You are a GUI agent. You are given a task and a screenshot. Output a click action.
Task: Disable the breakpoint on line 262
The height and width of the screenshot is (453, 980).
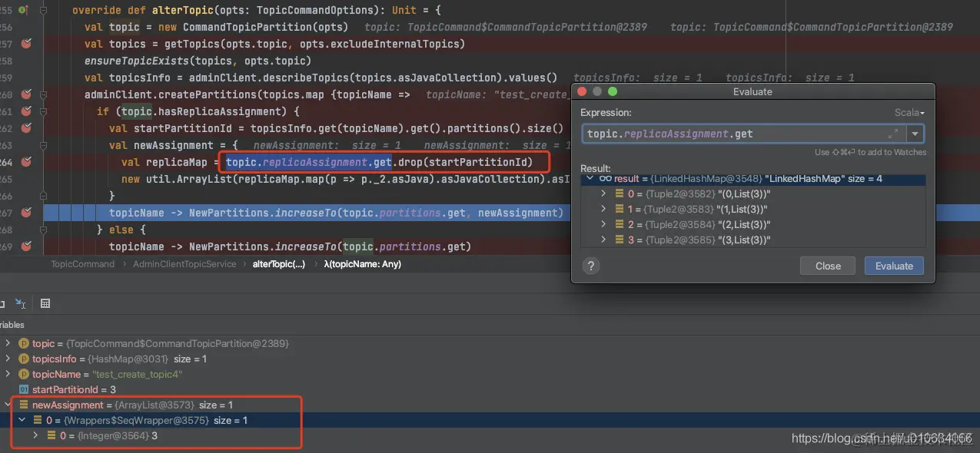(x=26, y=128)
